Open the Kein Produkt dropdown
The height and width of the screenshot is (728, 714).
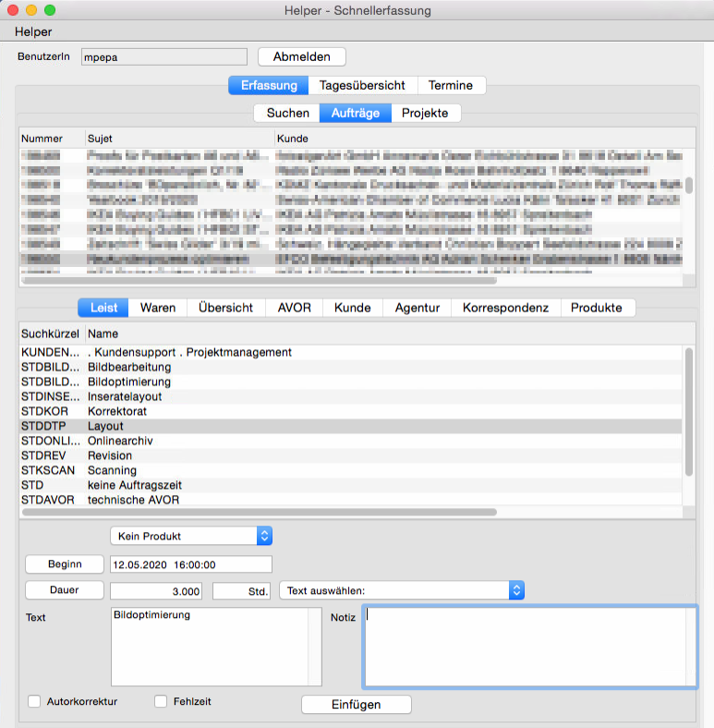point(191,536)
